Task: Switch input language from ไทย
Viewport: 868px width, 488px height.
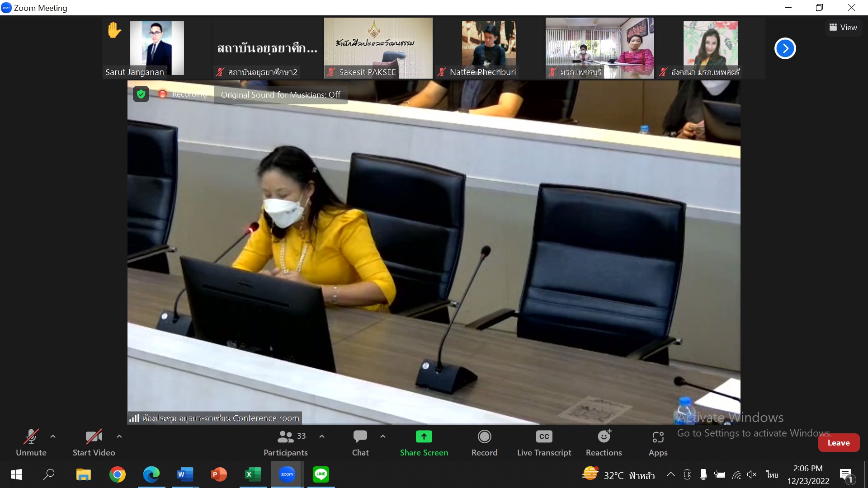Action: tap(772, 474)
